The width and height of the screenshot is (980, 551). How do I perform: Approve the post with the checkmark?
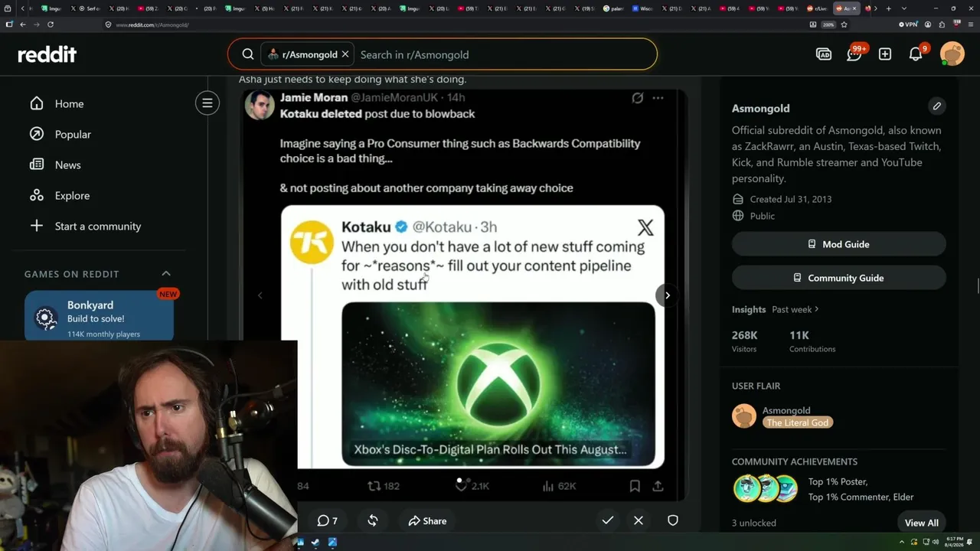pyautogui.click(x=608, y=520)
